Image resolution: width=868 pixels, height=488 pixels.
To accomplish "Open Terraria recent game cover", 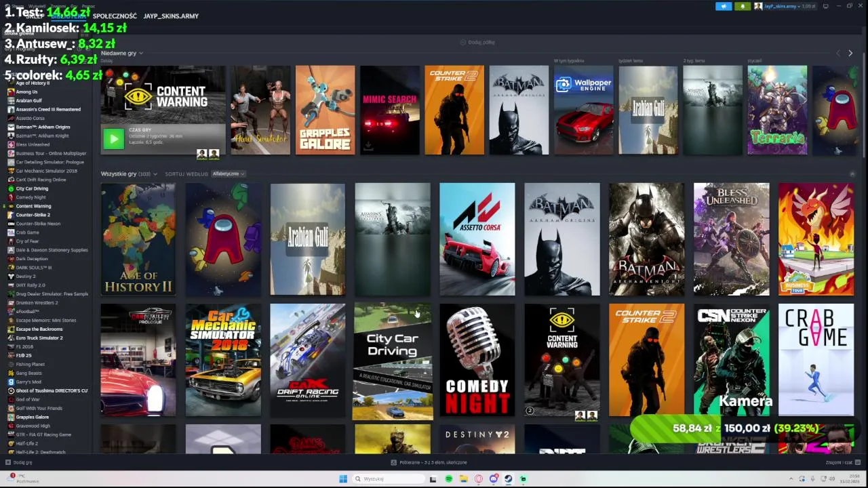I will pos(777,110).
